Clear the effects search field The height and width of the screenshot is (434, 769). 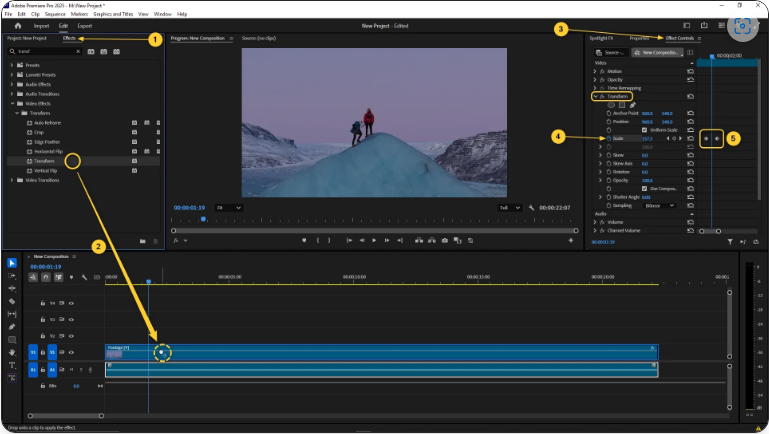click(x=78, y=51)
